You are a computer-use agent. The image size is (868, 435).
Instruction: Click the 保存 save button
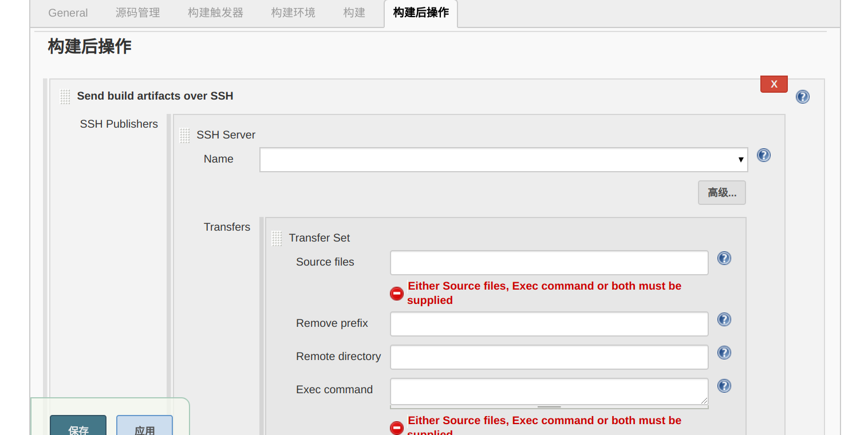(x=78, y=426)
